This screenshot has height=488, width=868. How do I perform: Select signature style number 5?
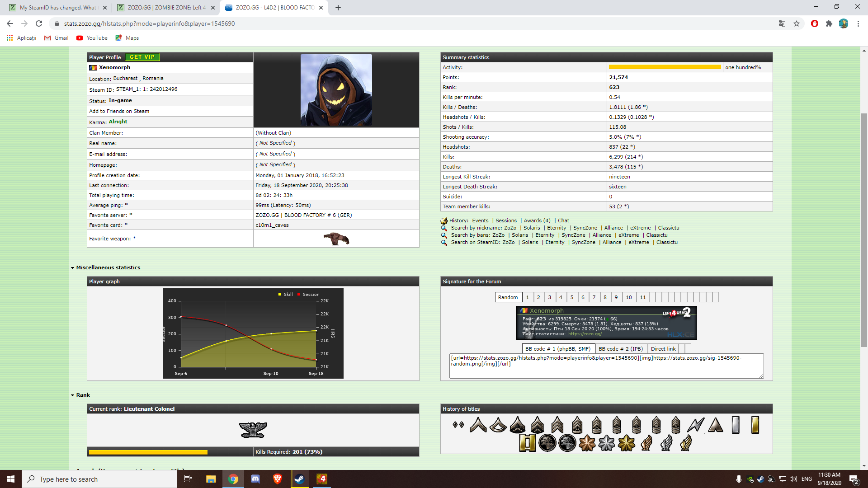click(x=572, y=297)
